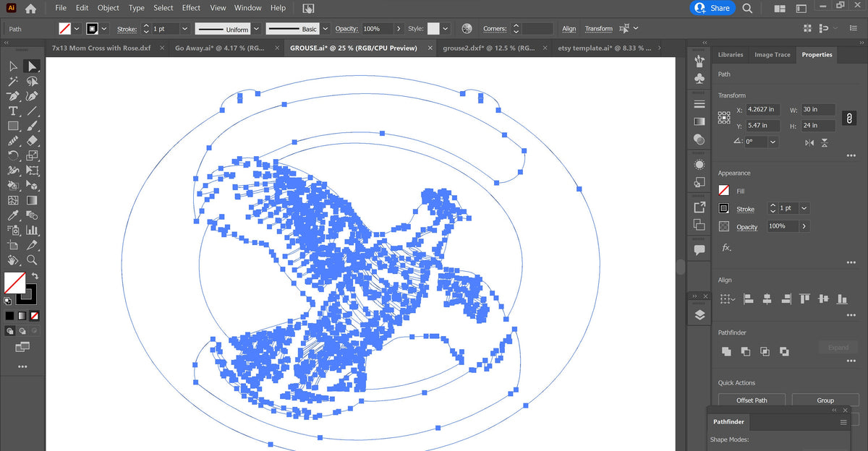Open Uniform variable width profile dropdown
The image size is (868, 451).
pyautogui.click(x=255, y=29)
